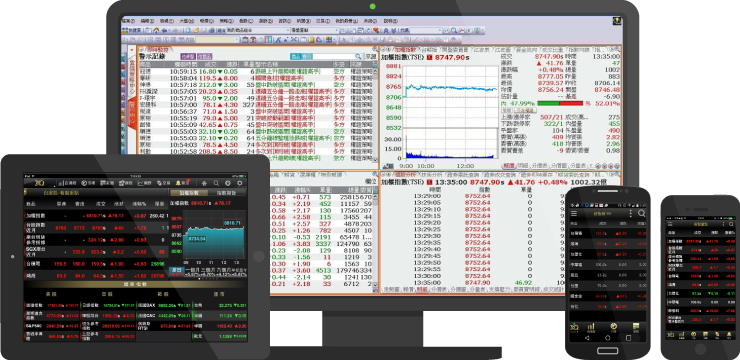The height and width of the screenshot is (360, 740).
Task: Open the second combo box in the main toolbar
Action: pos(315,30)
